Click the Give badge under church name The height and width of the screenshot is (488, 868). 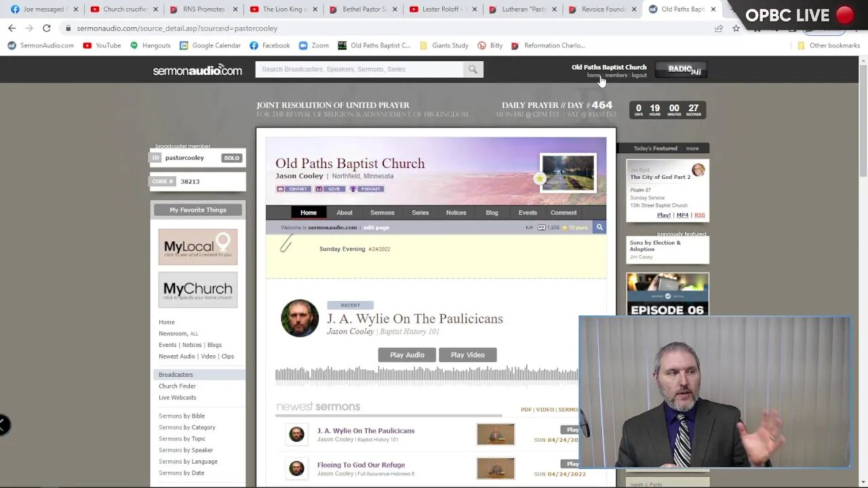(330, 189)
